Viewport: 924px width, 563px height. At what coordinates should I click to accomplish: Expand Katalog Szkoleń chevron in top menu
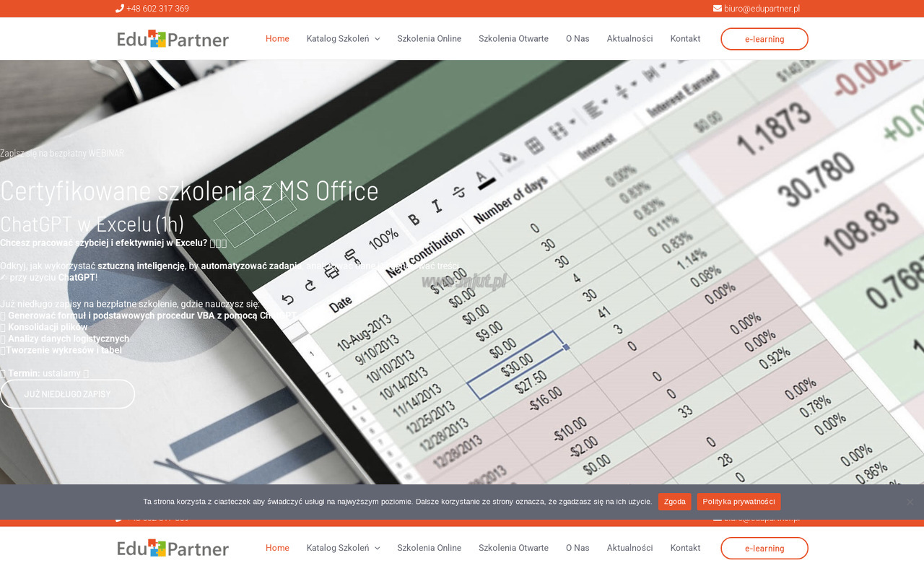tap(377, 39)
